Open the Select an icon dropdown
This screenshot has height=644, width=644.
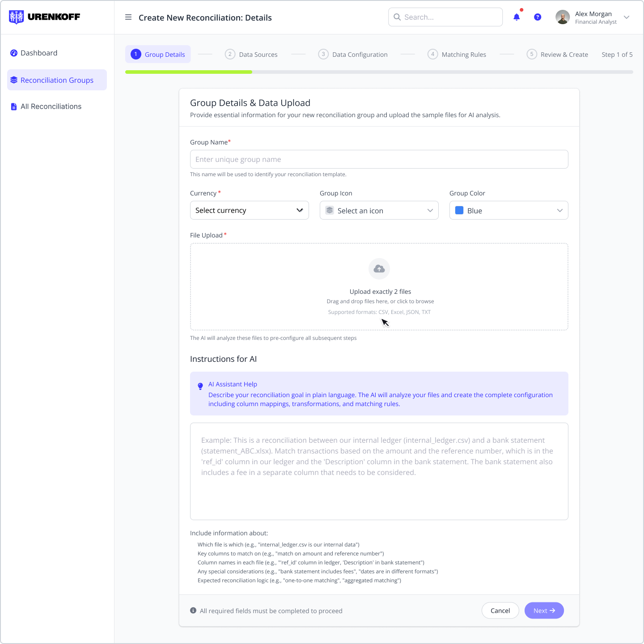coord(379,210)
